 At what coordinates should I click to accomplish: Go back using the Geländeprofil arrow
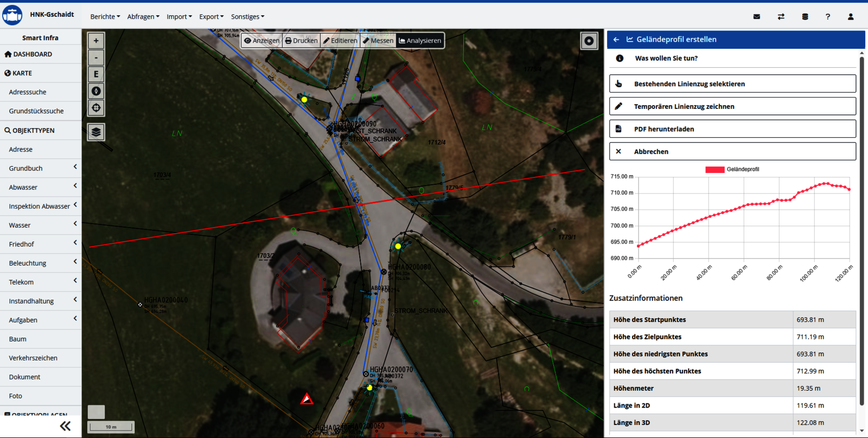616,40
